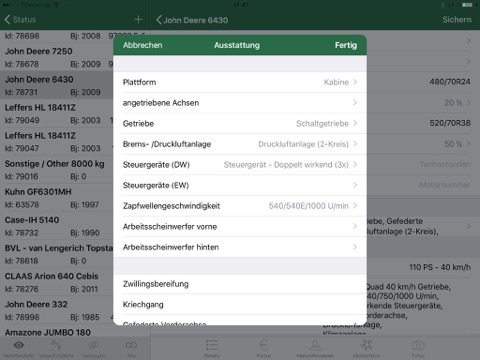
Task: Select Sonstige / Other 8000 kg entry
Action: [x=57, y=170]
